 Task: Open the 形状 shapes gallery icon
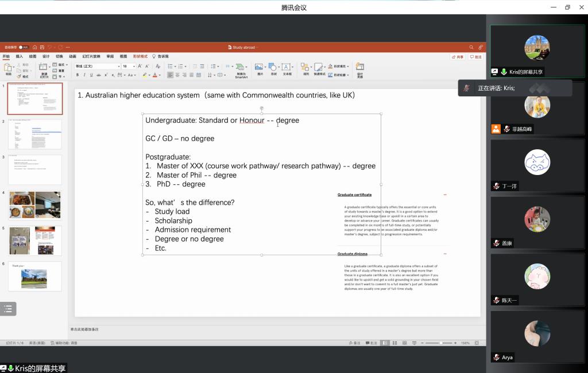coord(273,68)
